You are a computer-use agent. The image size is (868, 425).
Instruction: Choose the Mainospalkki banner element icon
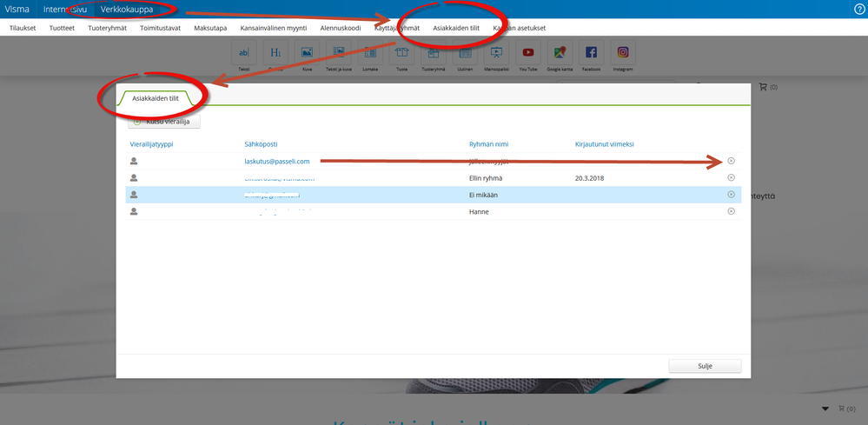click(x=496, y=52)
